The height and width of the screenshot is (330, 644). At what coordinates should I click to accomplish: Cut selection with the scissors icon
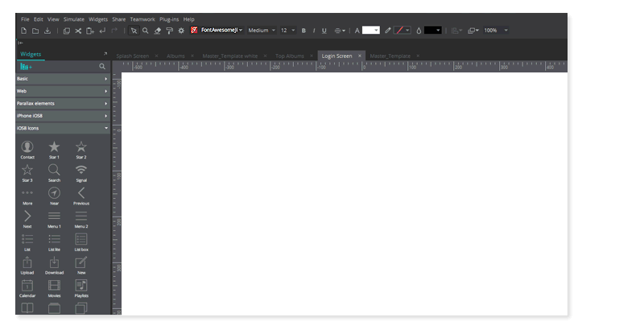78,31
